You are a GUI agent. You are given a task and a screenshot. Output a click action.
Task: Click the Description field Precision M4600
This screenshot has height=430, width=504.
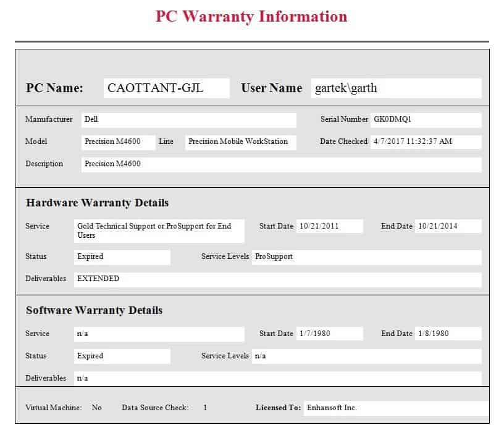pos(281,164)
